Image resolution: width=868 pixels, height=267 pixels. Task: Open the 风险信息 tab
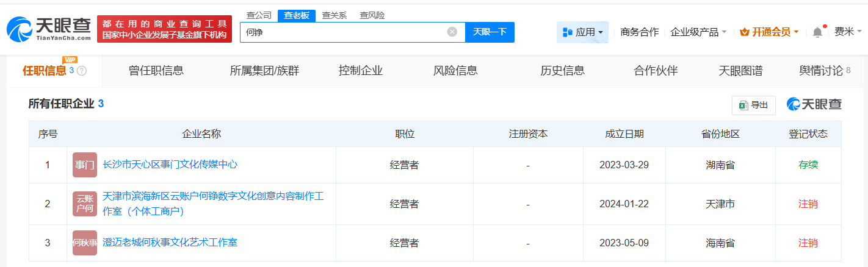[x=455, y=71]
